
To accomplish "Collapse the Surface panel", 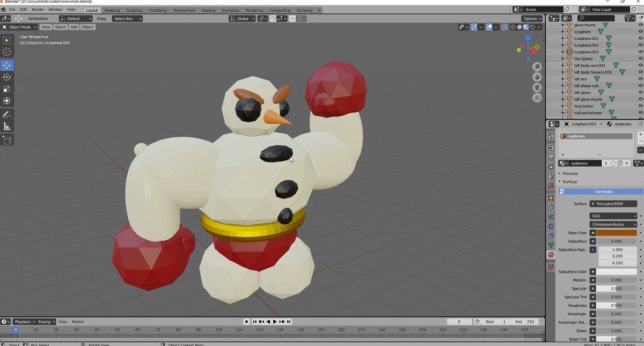I will (569, 181).
